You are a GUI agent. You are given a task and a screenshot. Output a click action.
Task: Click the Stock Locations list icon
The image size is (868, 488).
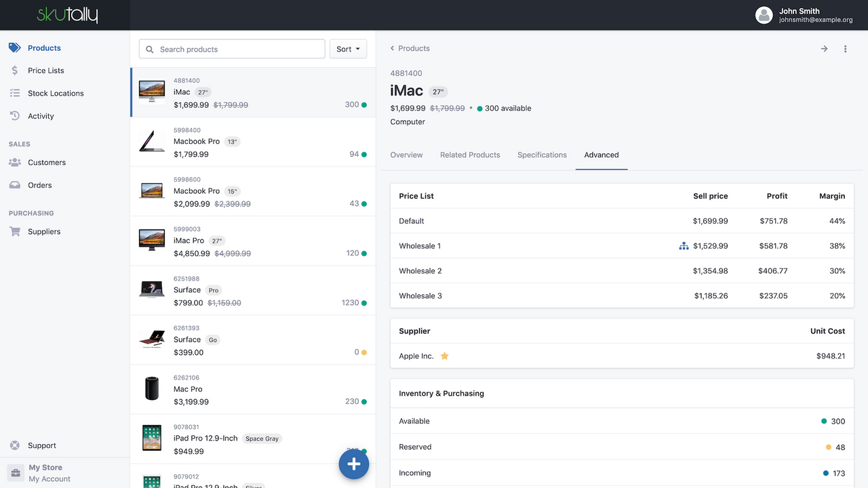coord(15,94)
